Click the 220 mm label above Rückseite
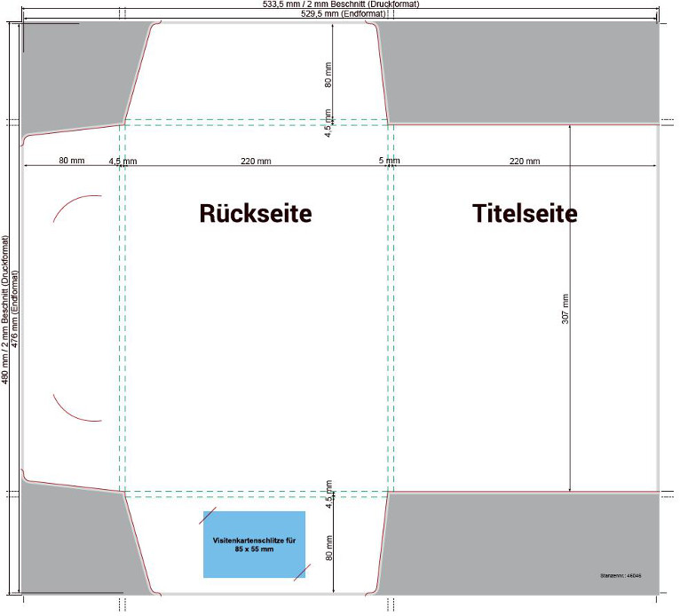The width and height of the screenshot is (680, 616). [x=256, y=162]
